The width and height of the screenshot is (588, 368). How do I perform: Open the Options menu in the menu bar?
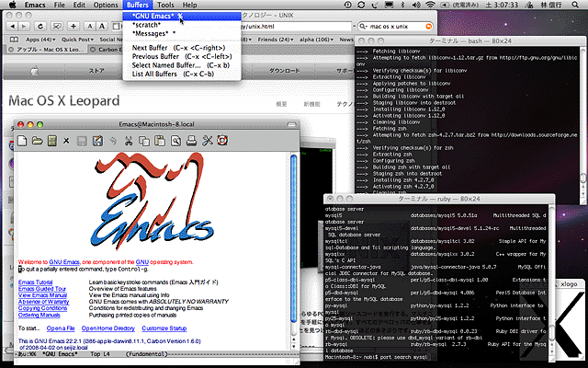point(106,5)
